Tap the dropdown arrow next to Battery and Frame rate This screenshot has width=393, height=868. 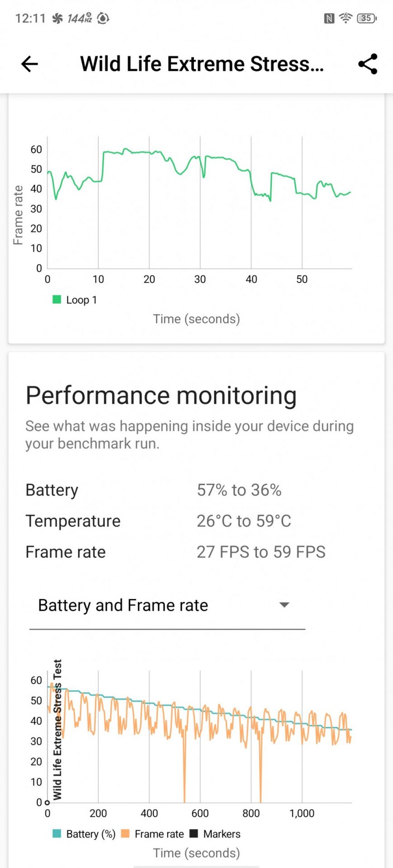[284, 605]
